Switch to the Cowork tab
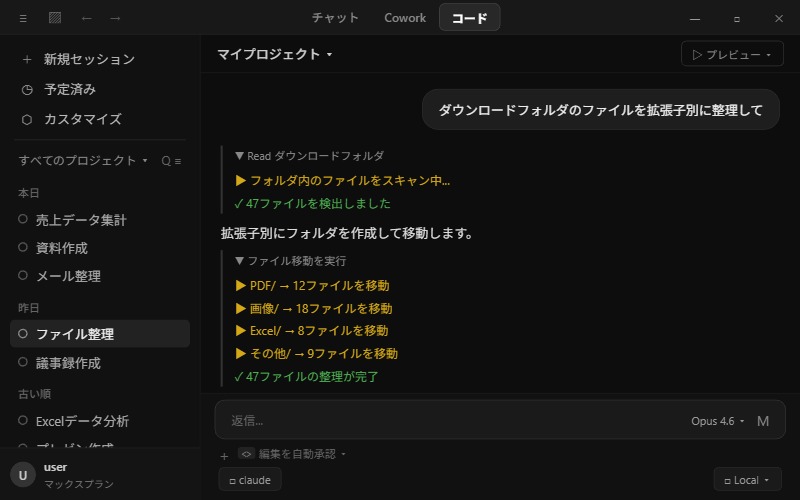Viewport: 800px width, 500px height. coord(405,18)
